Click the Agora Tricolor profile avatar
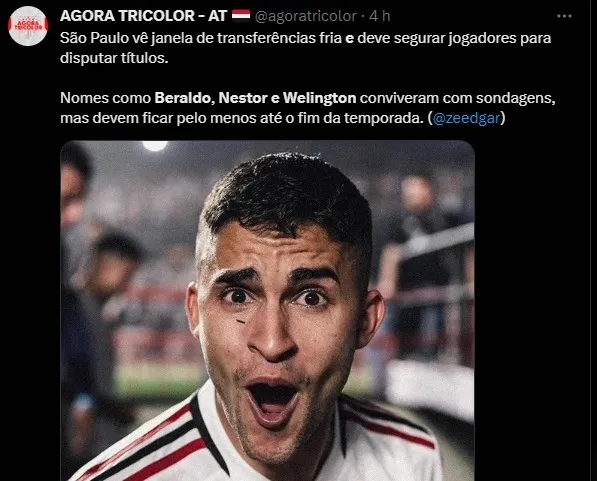597x481 pixels. pos(28,26)
